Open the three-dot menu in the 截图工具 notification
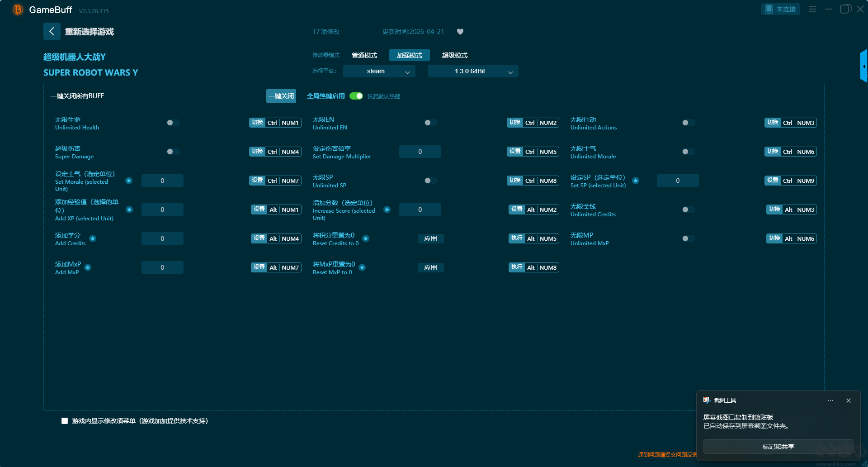This screenshot has height=467, width=868. (830, 400)
